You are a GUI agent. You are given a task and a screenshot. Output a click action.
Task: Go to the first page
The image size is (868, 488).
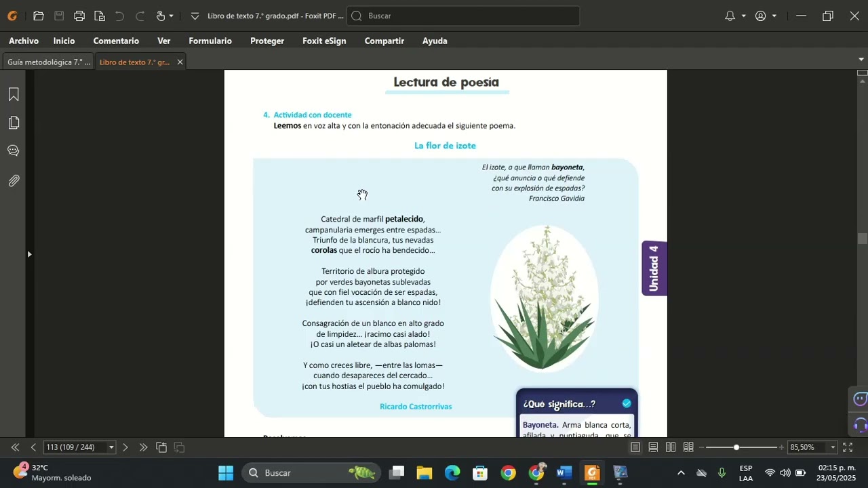point(15,447)
